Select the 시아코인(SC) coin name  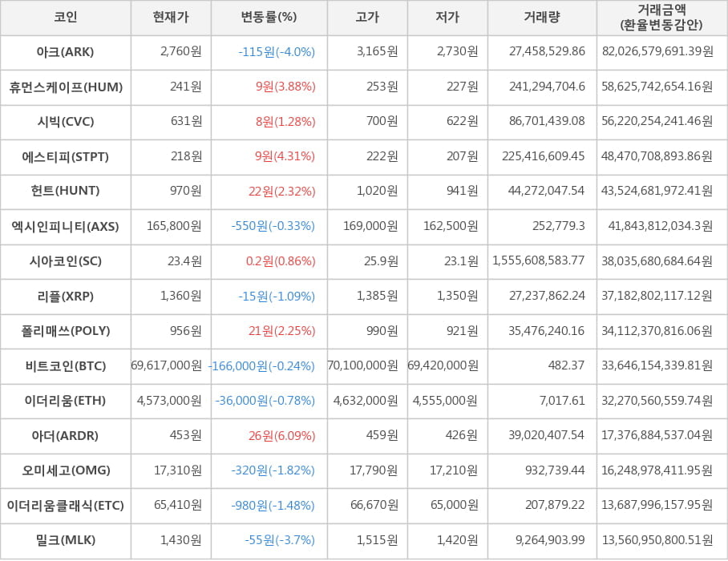pyautogui.click(x=66, y=261)
